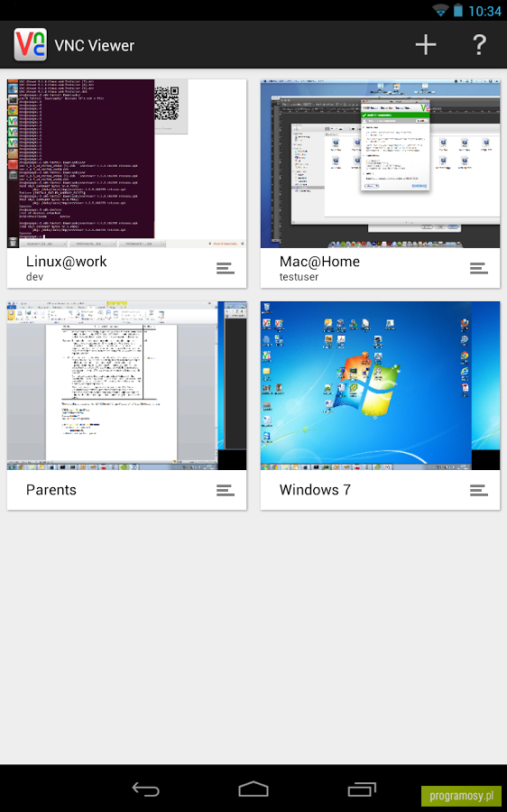Open the Mac@Home connection menu icon
This screenshot has height=812, width=507.
pyautogui.click(x=478, y=268)
